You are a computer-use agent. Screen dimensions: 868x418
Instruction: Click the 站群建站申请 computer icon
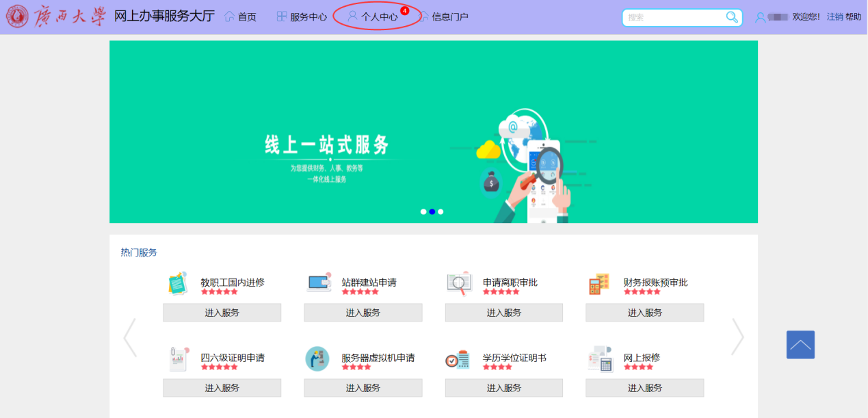click(319, 283)
